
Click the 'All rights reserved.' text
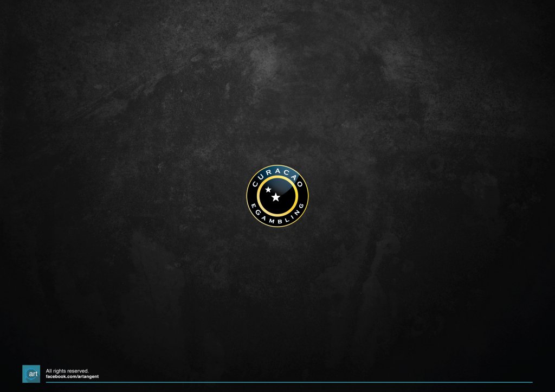pos(67,371)
